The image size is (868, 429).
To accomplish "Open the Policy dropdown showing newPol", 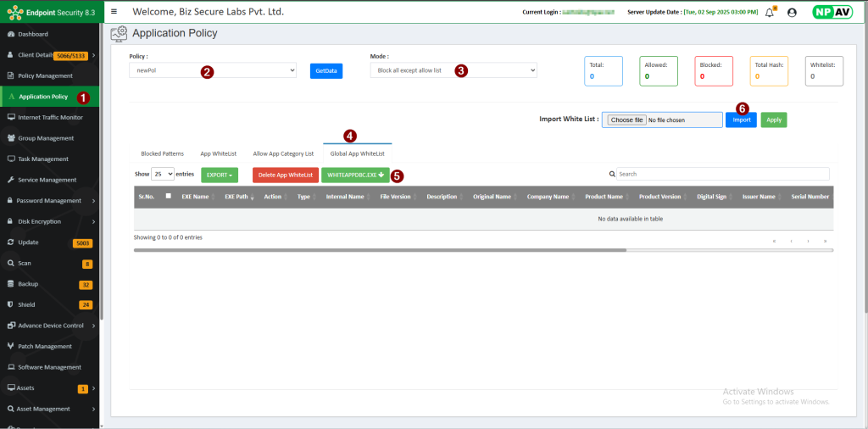I will [213, 70].
